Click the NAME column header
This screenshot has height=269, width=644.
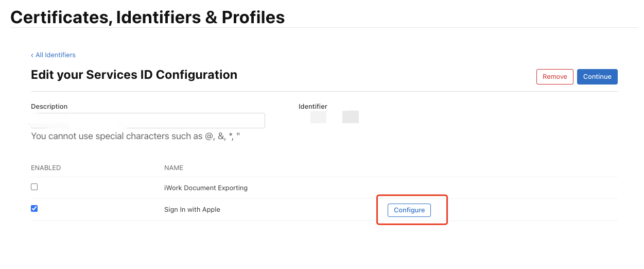coord(173,168)
